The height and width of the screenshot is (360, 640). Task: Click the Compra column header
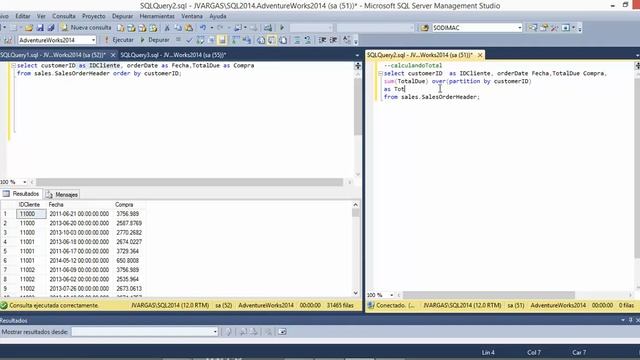tap(130, 204)
